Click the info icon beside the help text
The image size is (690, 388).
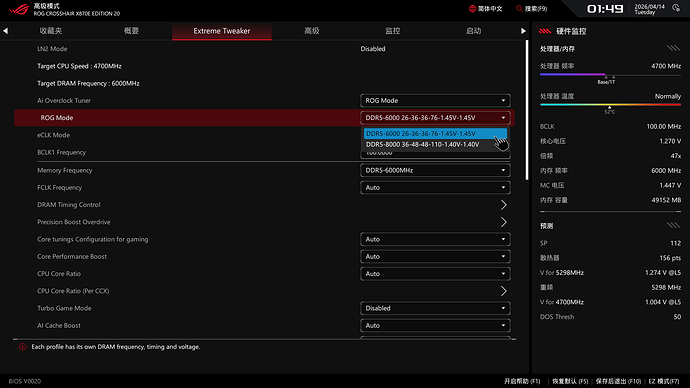[22, 347]
